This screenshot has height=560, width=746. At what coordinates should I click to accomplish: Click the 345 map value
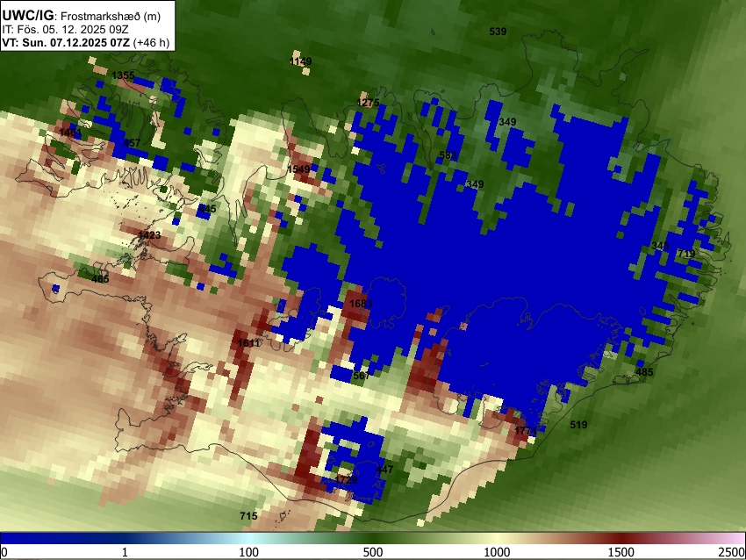coord(660,246)
